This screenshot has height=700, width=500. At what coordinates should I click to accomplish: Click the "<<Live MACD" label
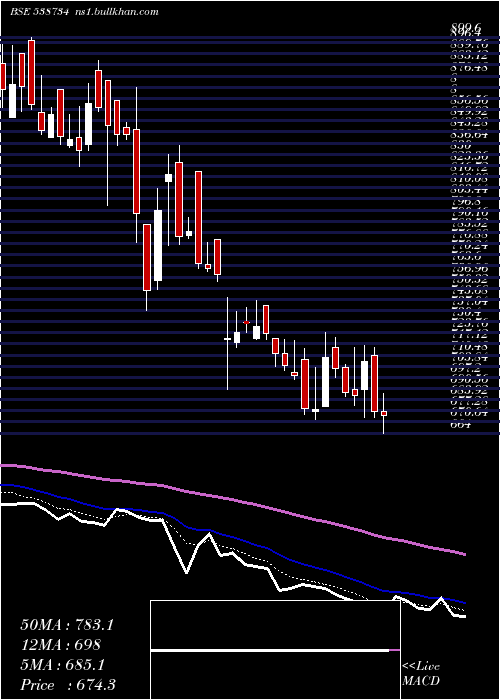pyautogui.click(x=421, y=674)
